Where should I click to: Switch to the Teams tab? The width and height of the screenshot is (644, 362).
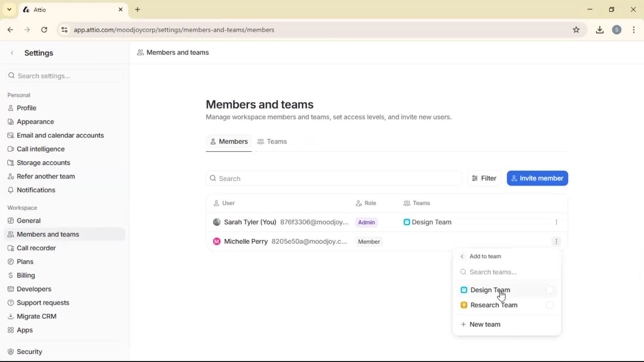(272, 141)
